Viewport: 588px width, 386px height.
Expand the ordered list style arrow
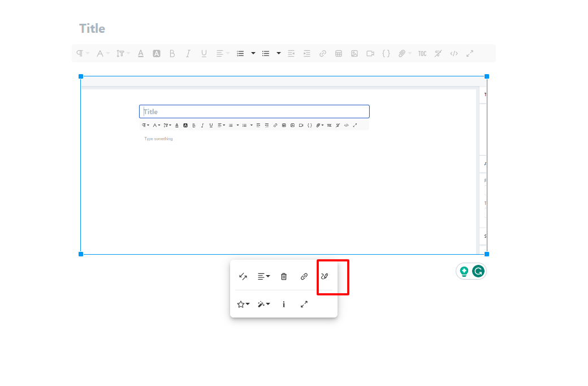(x=253, y=54)
